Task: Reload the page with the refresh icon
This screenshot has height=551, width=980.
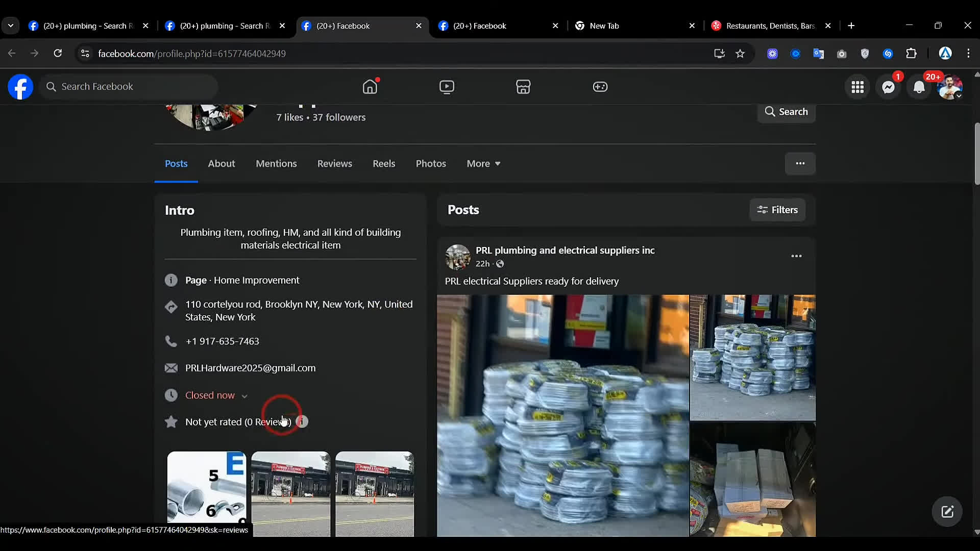Action: click(x=58, y=54)
